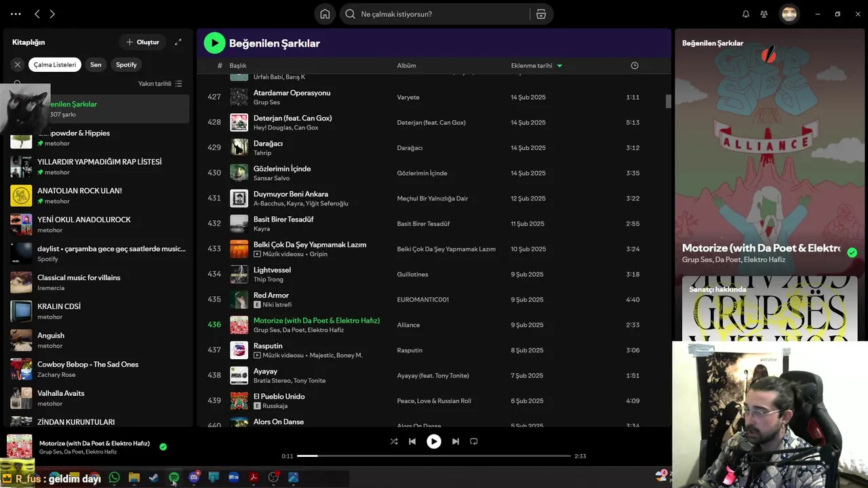This screenshot has height=488, width=868.
Task: Open the Home page icon
Action: [325, 14]
